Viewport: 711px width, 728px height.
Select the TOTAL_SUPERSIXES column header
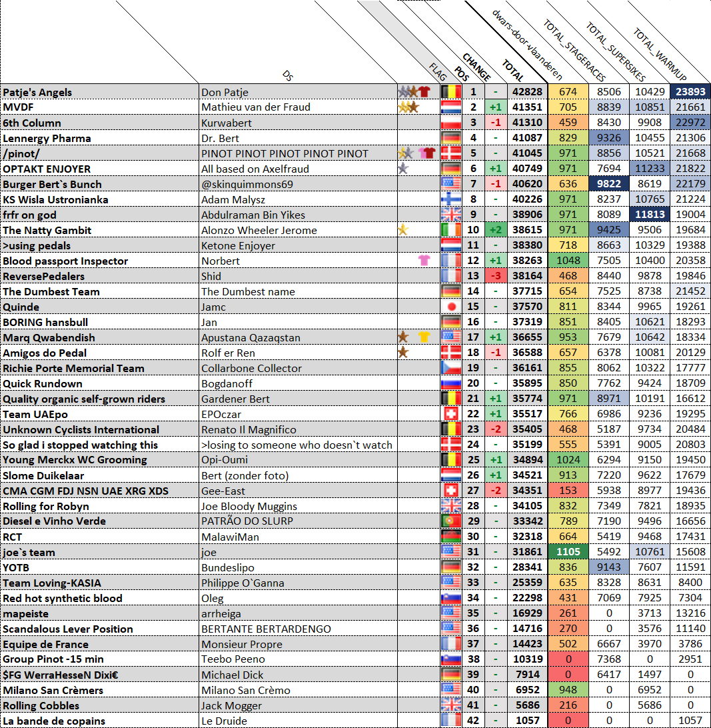click(x=616, y=51)
